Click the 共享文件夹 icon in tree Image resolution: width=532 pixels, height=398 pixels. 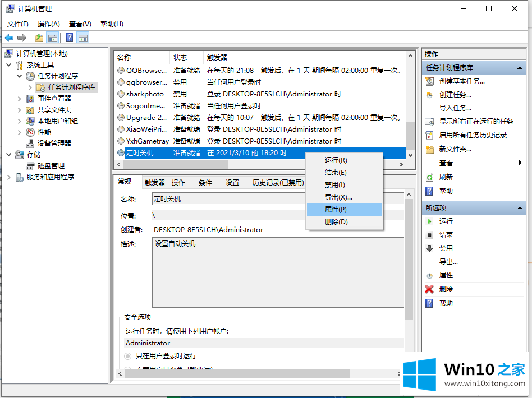(30, 109)
